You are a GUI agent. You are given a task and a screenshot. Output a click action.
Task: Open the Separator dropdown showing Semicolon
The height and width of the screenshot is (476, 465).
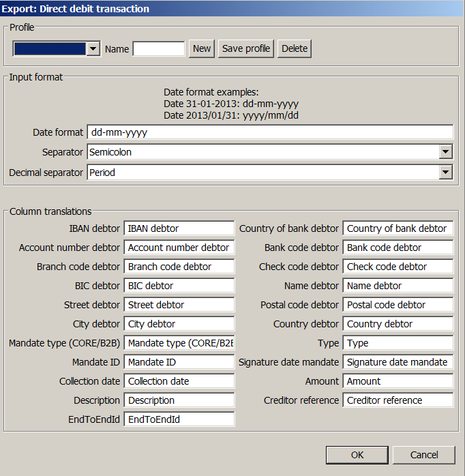(270, 152)
